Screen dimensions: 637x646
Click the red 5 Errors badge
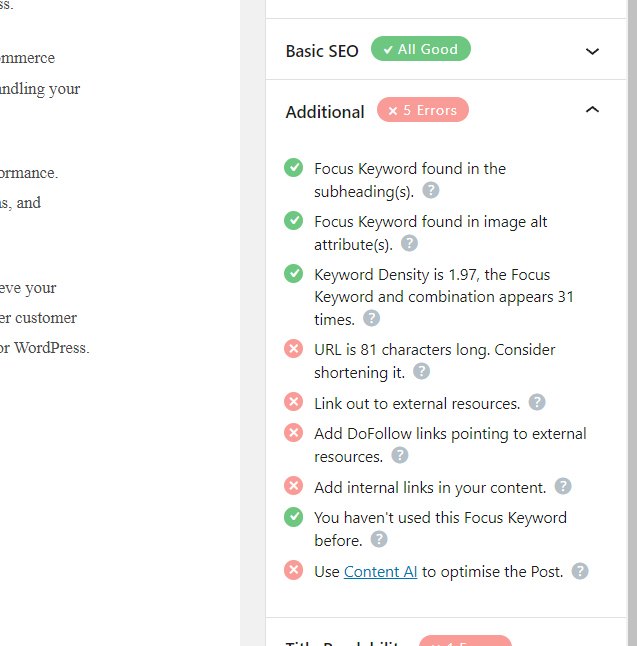click(422, 110)
